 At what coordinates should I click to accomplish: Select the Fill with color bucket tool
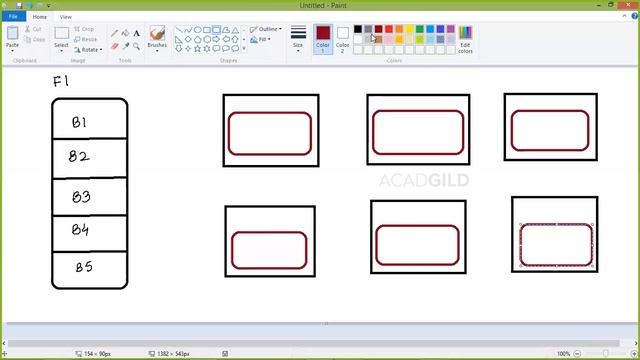point(125,33)
